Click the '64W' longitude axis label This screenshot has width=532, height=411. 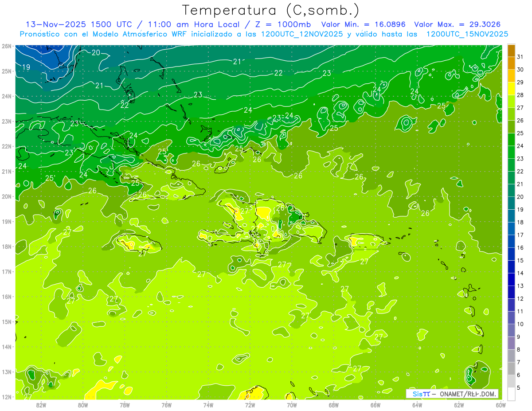click(x=417, y=405)
